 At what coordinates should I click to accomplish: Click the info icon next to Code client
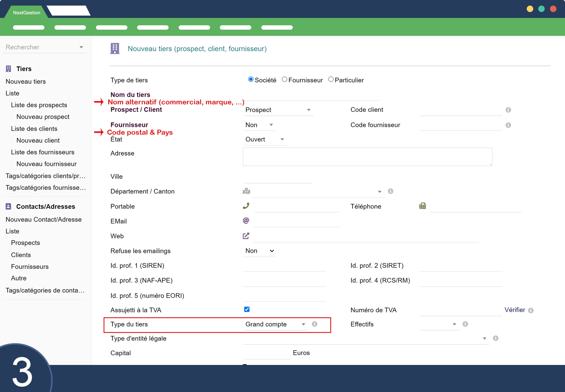click(508, 110)
